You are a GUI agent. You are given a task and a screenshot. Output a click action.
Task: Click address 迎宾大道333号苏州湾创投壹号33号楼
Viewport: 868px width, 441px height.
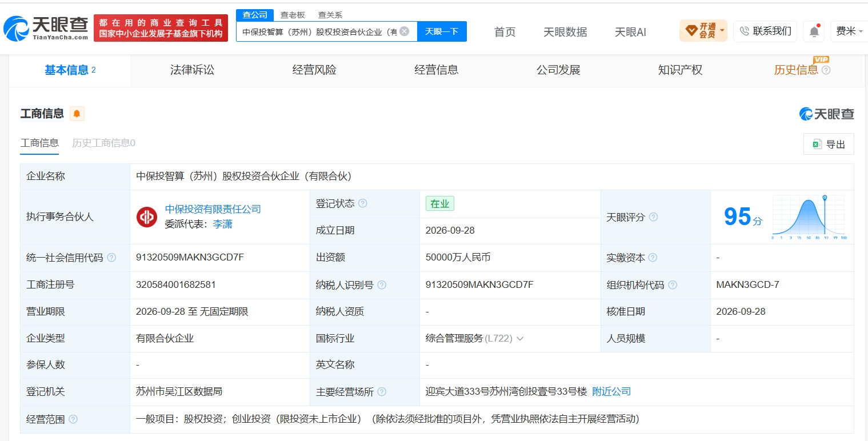pyautogui.click(x=506, y=392)
